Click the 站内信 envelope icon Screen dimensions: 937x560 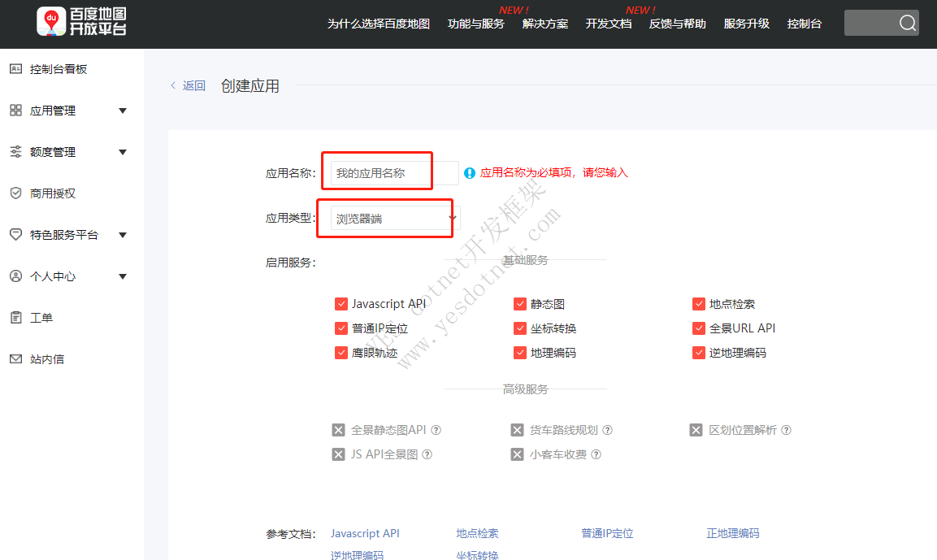16,358
